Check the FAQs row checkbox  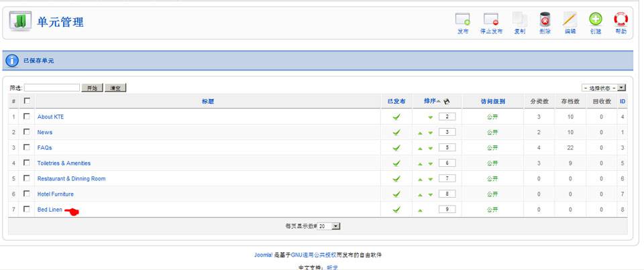pos(27,147)
